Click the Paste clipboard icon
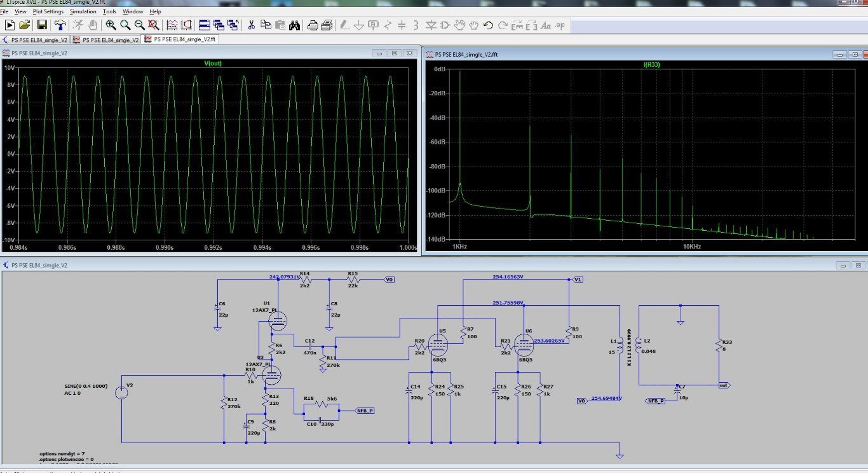Screen dimensions: 868x473 tap(280, 25)
